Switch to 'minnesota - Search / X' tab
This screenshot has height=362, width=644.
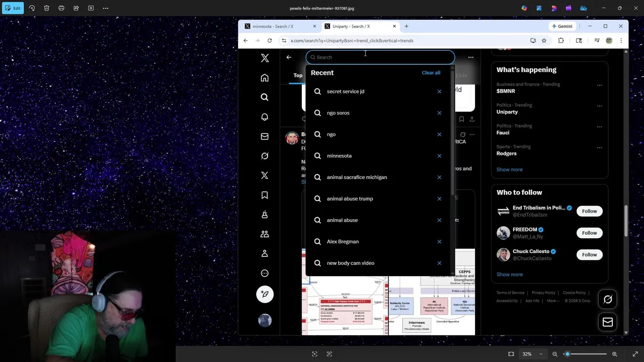[x=280, y=26]
